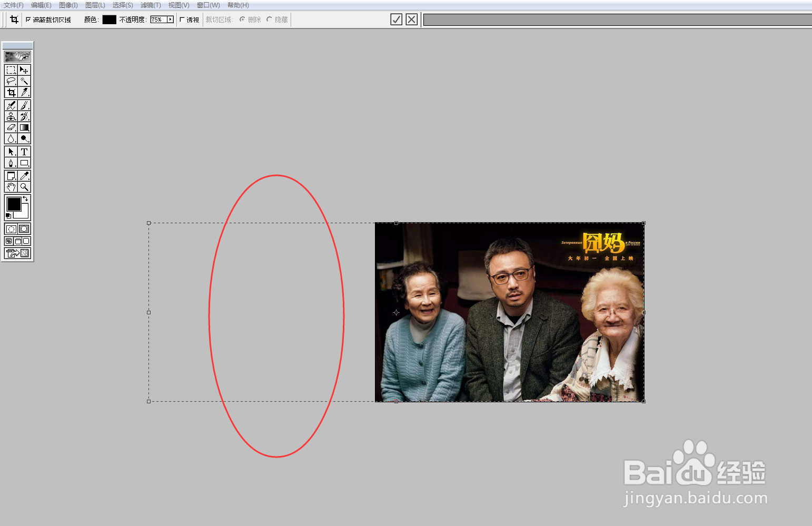Select the Eraser tool
Viewport: 812px width, 526px height.
pos(11,127)
